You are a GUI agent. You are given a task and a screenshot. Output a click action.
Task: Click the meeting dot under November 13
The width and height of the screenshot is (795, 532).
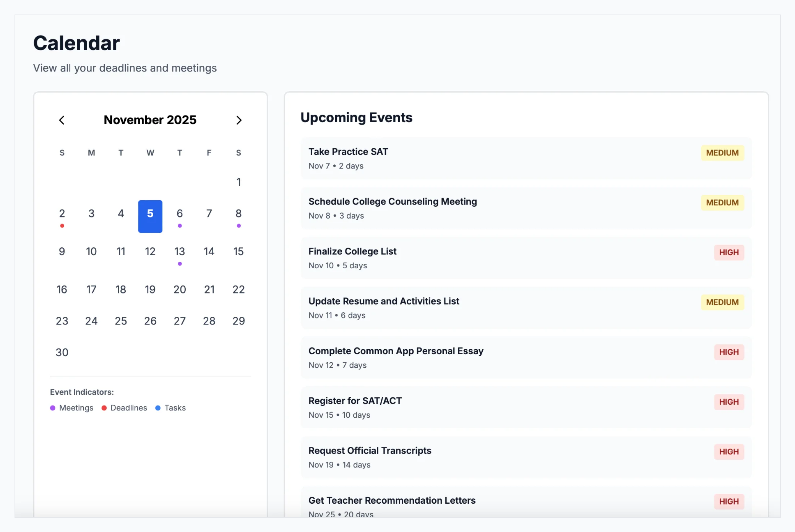click(180, 263)
